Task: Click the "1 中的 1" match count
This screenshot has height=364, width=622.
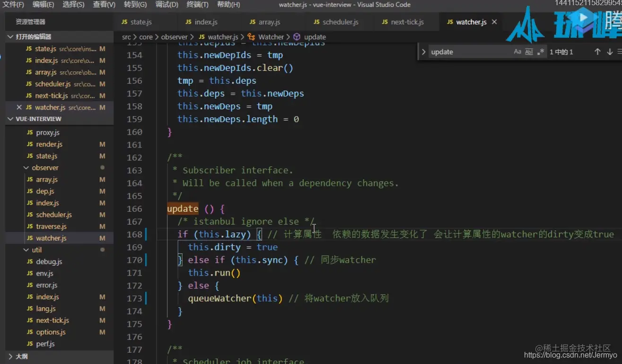Action: point(561,52)
